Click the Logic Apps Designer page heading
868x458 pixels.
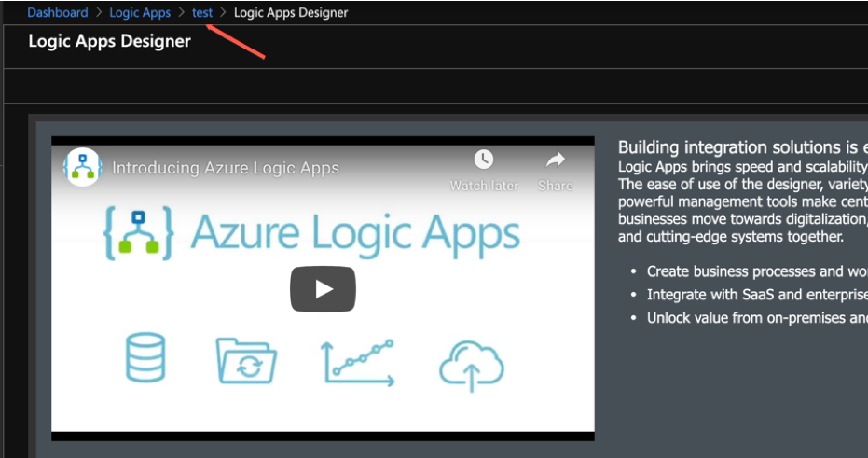pyautogui.click(x=110, y=41)
